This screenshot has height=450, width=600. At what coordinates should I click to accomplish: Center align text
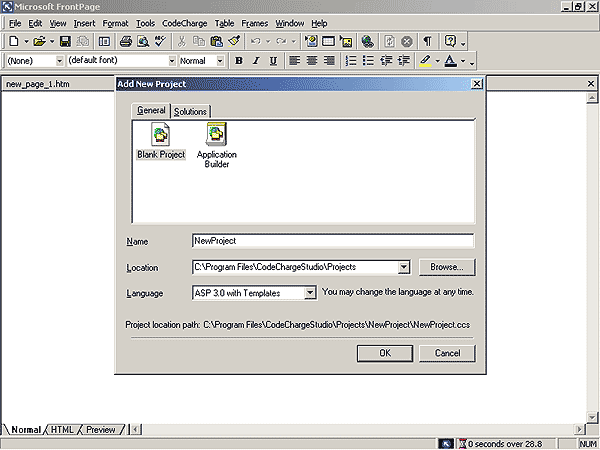pos(312,60)
